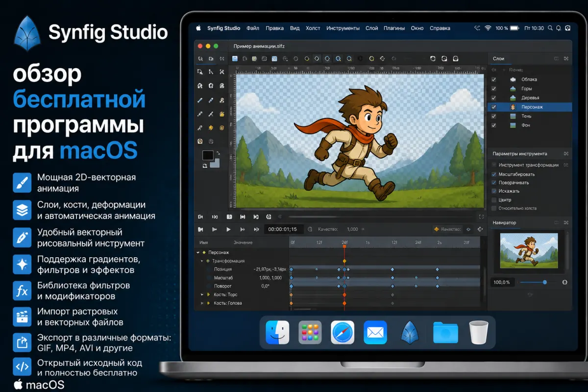Open the Холст menu
Screen dimensions: 588x392
click(313, 28)
